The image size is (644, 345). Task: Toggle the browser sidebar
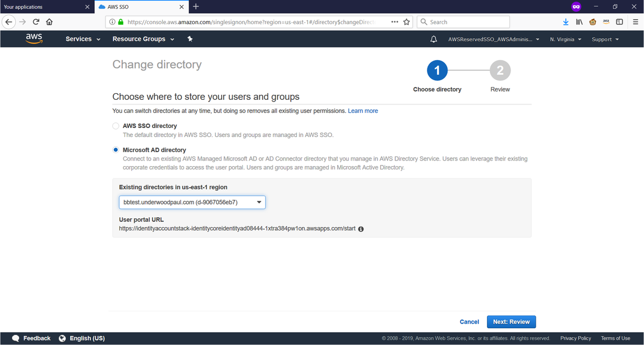coord(619,22)
